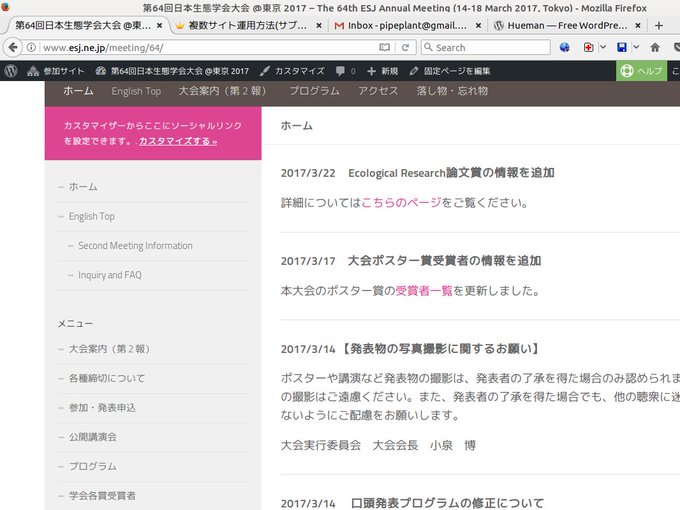Image resolution: width=680 pixels, height=510 pixels.
Task: Select ホーム in top navigation bar
Action: click(78, 91)
